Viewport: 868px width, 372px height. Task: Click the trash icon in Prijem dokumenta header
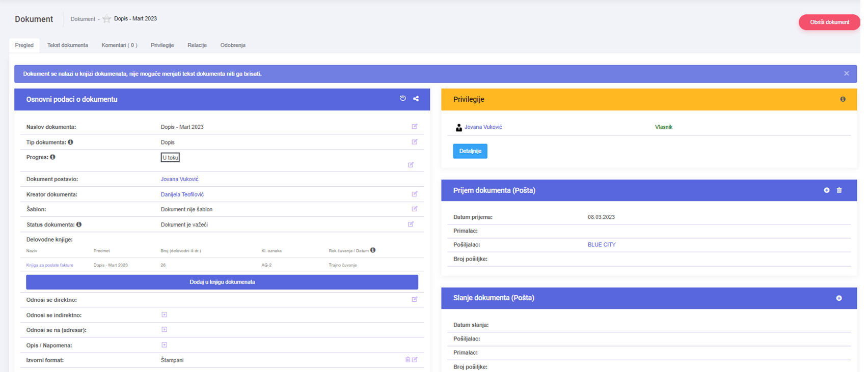tap(839, 190)
